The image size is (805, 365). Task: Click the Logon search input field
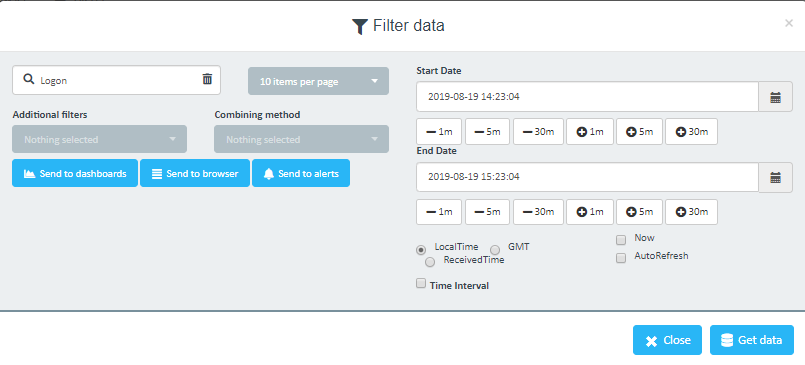(x=117, y=80)
